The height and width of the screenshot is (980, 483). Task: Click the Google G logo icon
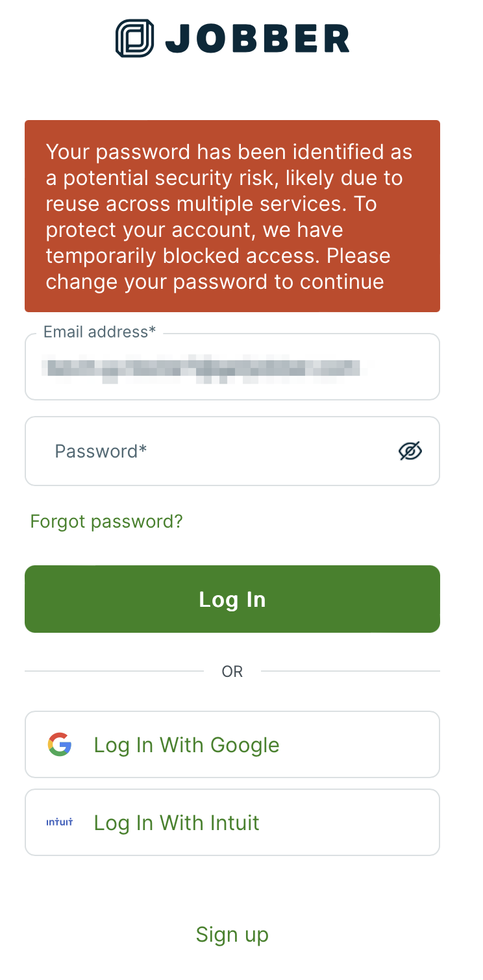click(x=60, y=744)
